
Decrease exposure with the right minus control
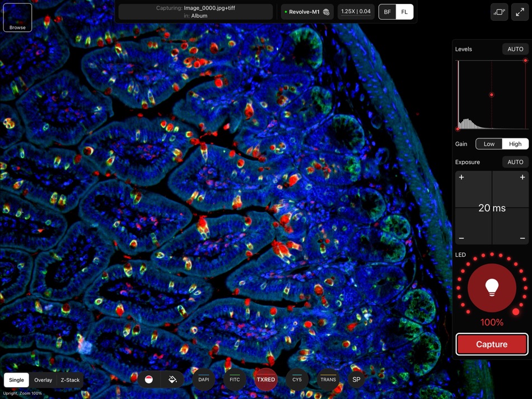click(x=522, y=238)
